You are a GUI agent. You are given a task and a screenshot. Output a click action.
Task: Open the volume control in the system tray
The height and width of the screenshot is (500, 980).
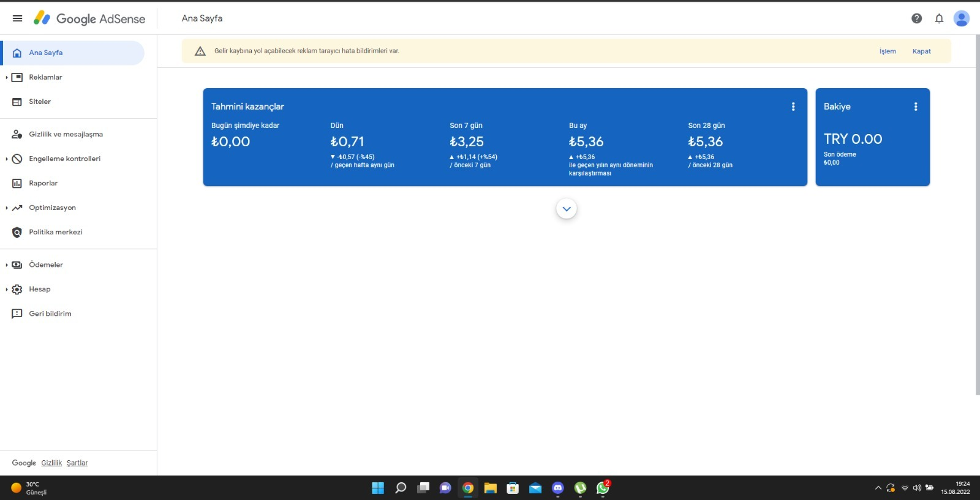pos(917,488)
